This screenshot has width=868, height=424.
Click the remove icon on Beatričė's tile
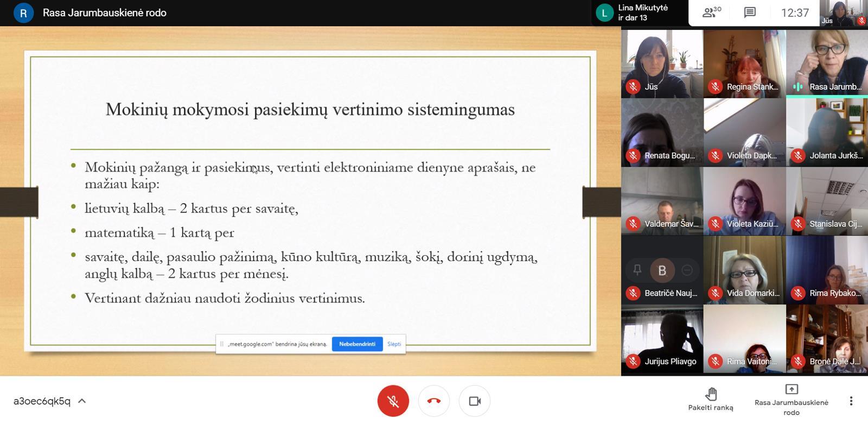[687, 270]
